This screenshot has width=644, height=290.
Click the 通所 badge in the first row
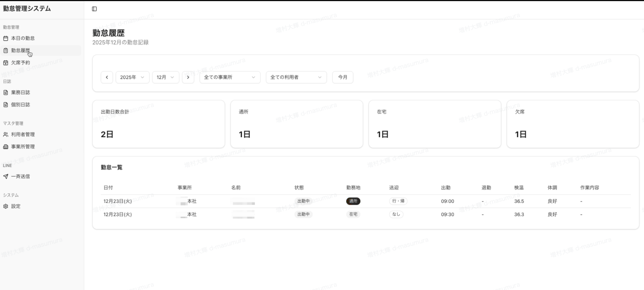(353, 201)
